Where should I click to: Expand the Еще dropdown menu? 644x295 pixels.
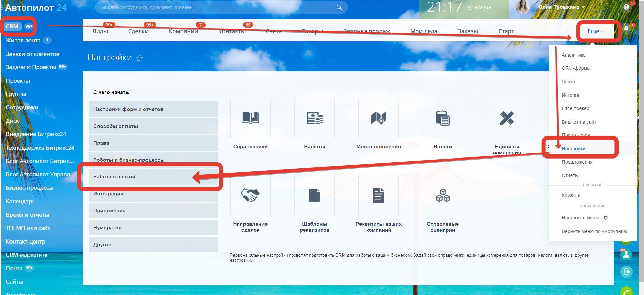click(x=595, y=31)
